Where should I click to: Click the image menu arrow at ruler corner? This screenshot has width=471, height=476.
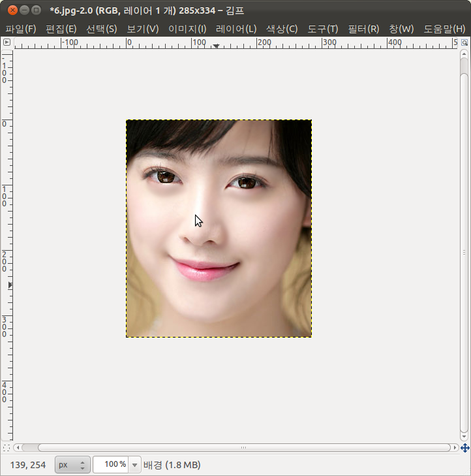(7, 42)
